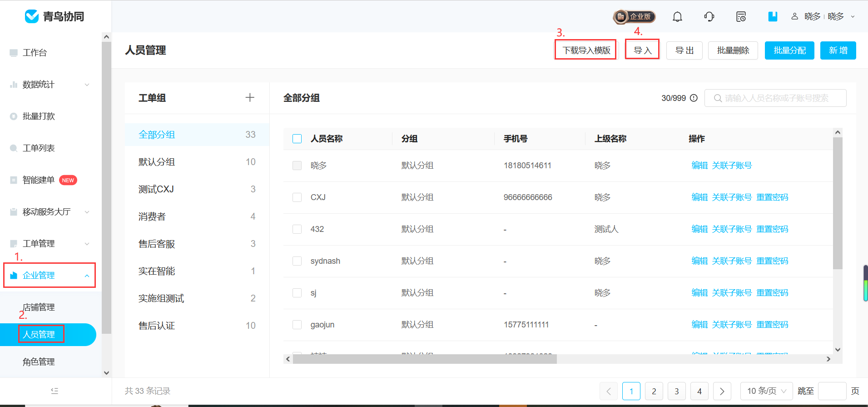Tick the checkbox for 晓多 row
Viewport: 868px width, 407px height.
[x=297, y=166]
